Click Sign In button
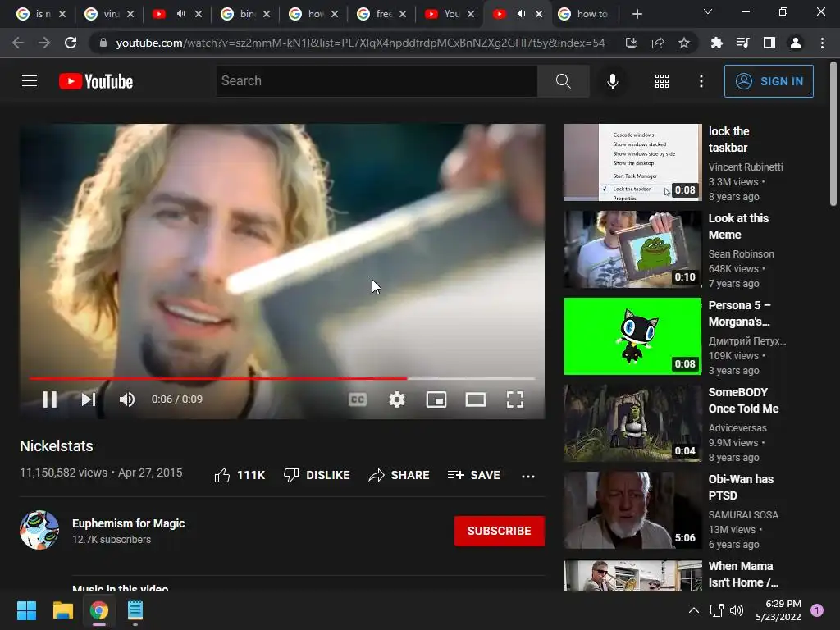 pyautogui.click(x=769, y=81)
